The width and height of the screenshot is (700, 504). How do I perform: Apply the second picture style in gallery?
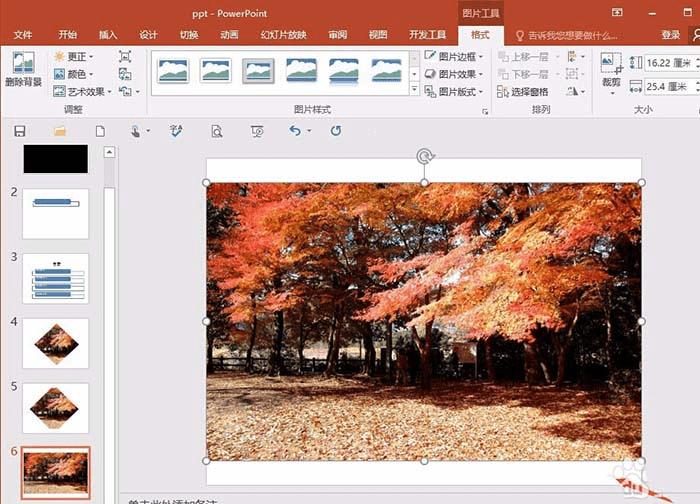(x=216, y=71)
